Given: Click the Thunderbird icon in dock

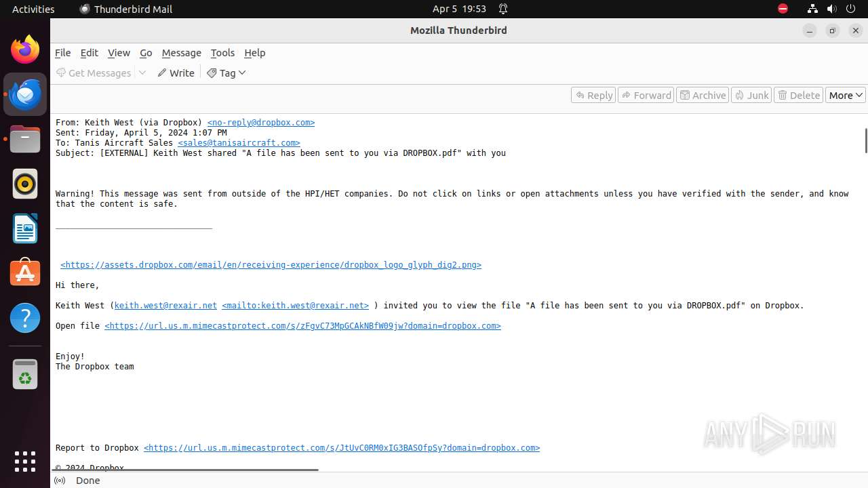Looking at the screenshot, I should pos(25,94).
